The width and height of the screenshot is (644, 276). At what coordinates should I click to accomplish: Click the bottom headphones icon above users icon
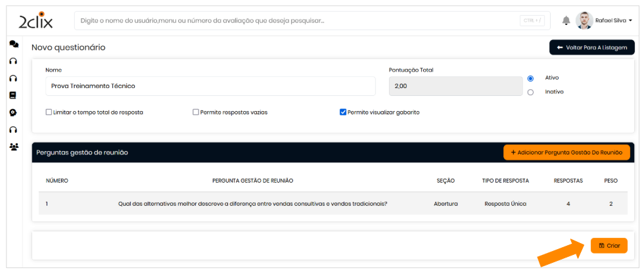pos(13,129)
